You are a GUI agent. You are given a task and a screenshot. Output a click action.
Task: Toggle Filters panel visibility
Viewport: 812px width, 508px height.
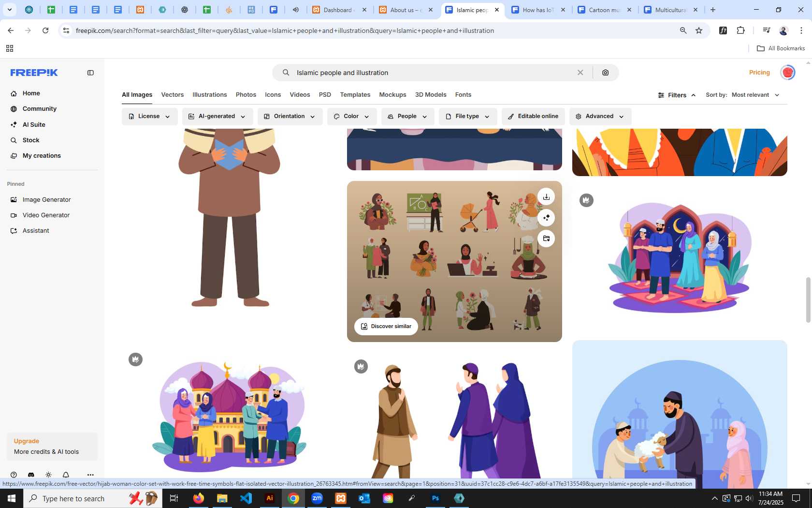coord(677,95)
